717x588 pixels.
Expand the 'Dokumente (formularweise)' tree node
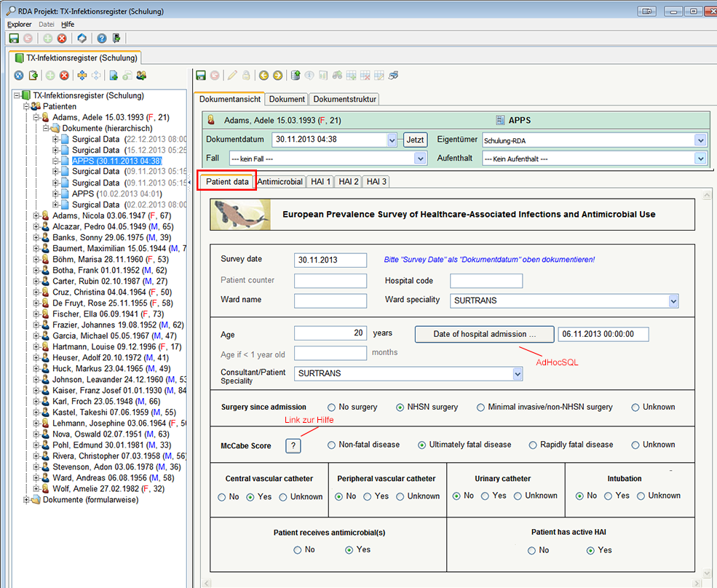(x=28, y=500)
